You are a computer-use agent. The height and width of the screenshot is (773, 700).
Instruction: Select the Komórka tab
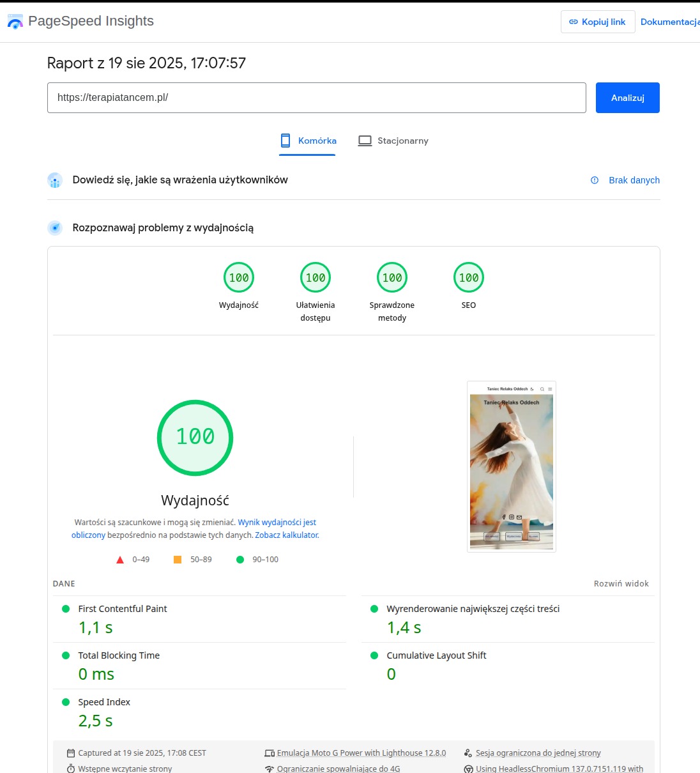pos(307,141)
